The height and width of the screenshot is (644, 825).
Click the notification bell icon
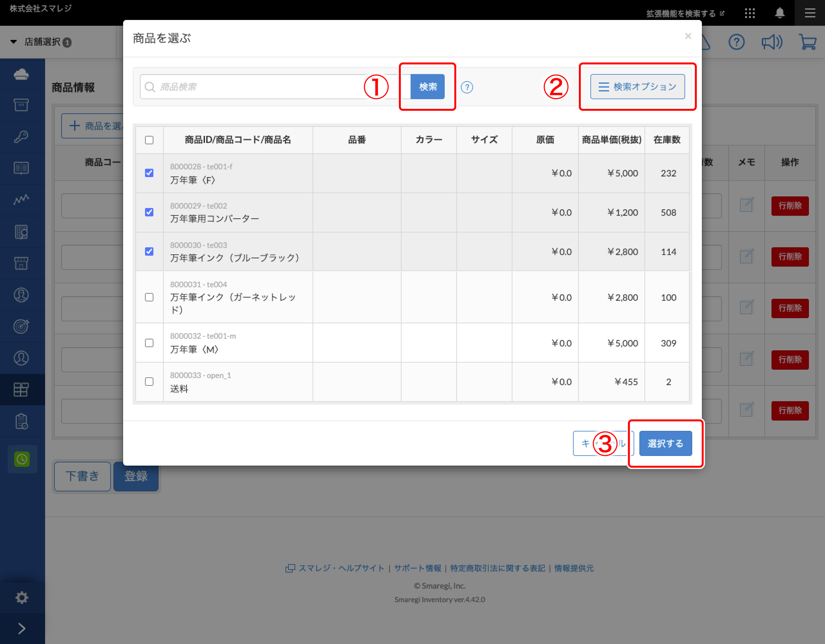point(780,13)
